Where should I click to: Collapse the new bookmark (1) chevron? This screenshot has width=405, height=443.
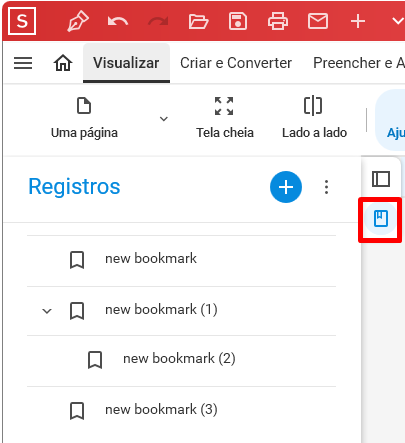pos(47,311)
